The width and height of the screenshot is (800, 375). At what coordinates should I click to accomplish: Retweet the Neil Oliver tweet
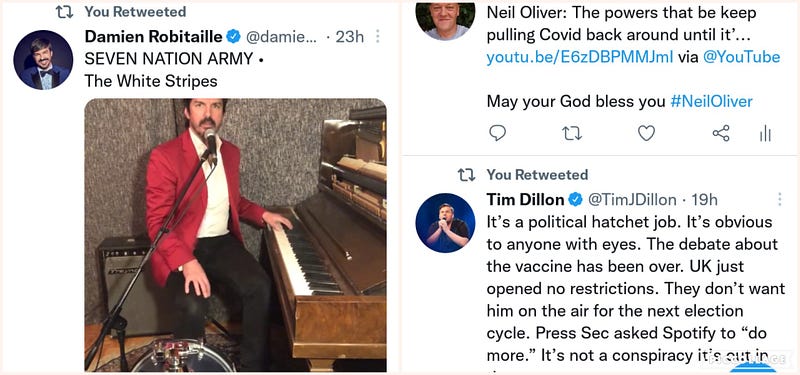point(571,134)
